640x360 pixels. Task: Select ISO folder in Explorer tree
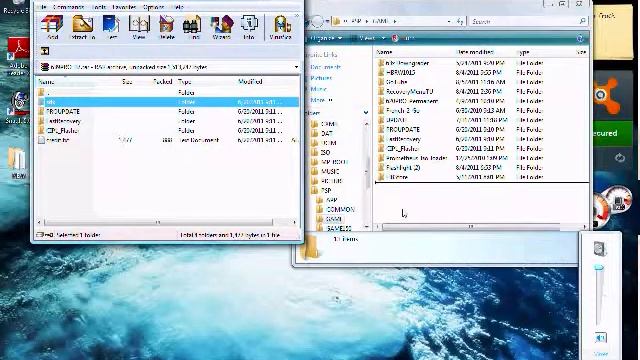pyautogui.click(x=325, y=153)
